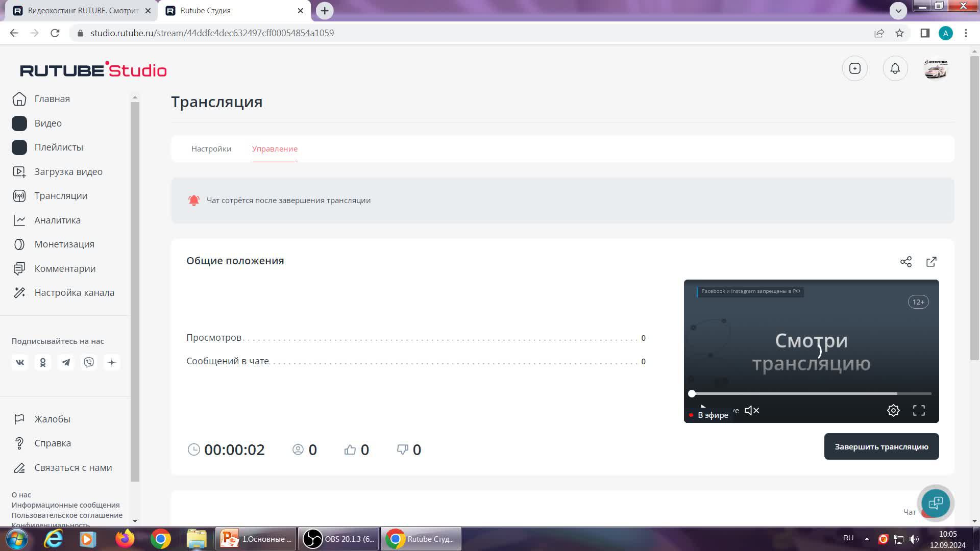The width and height of the screenshot is (980, 551).
Task: Go to Аналитика in the sidebar
Action: point(57,220)
